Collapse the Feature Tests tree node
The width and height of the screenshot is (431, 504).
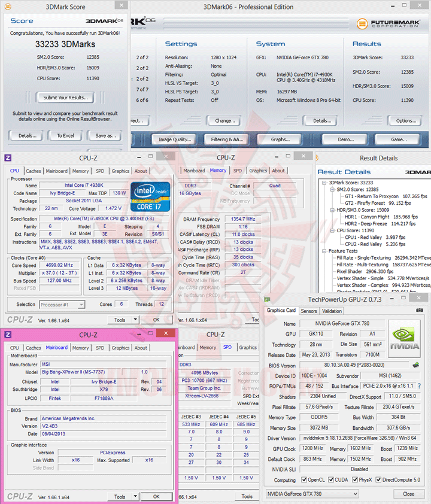[324, 251]
